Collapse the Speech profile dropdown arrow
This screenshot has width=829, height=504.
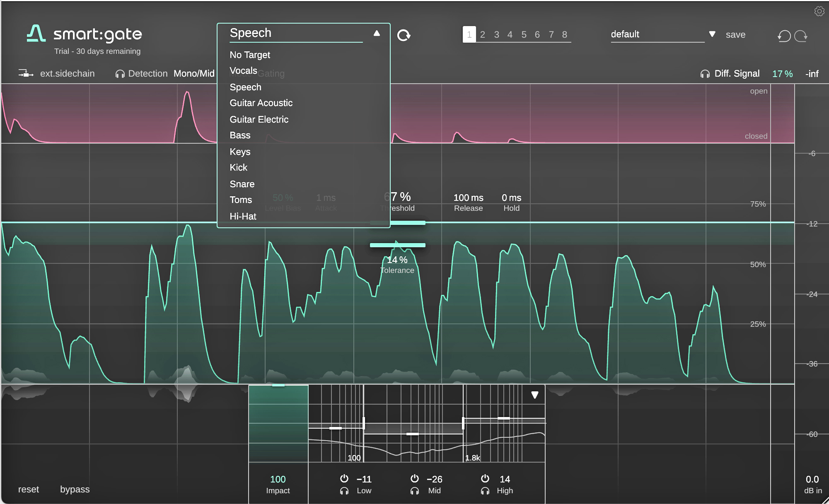377,33
